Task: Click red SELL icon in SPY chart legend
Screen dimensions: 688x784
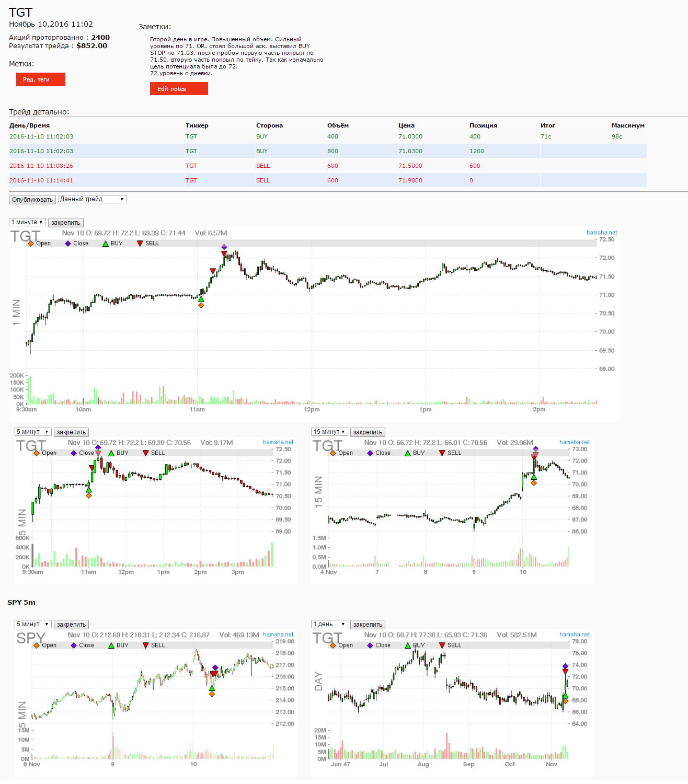Action: [145, 645]
